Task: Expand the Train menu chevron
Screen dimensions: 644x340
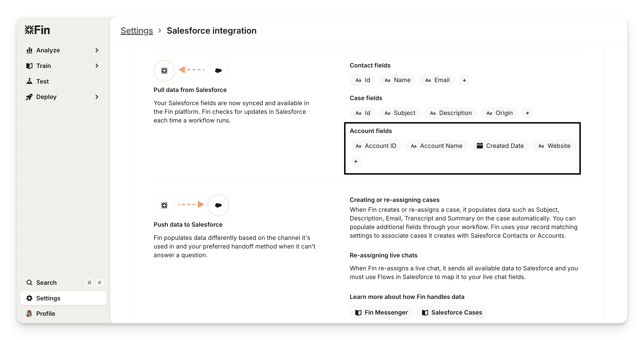Action: (97, 66)
